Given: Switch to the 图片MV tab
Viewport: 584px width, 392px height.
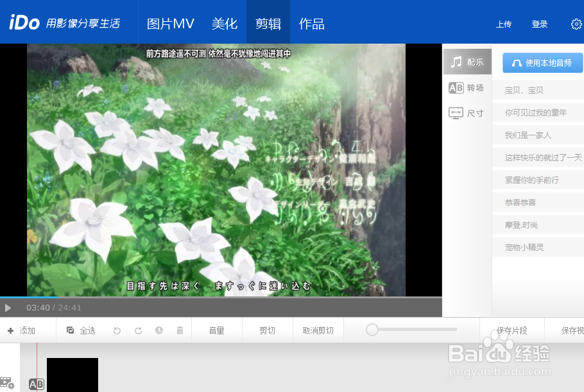Looking at the screenshot, I should [171, 24].
